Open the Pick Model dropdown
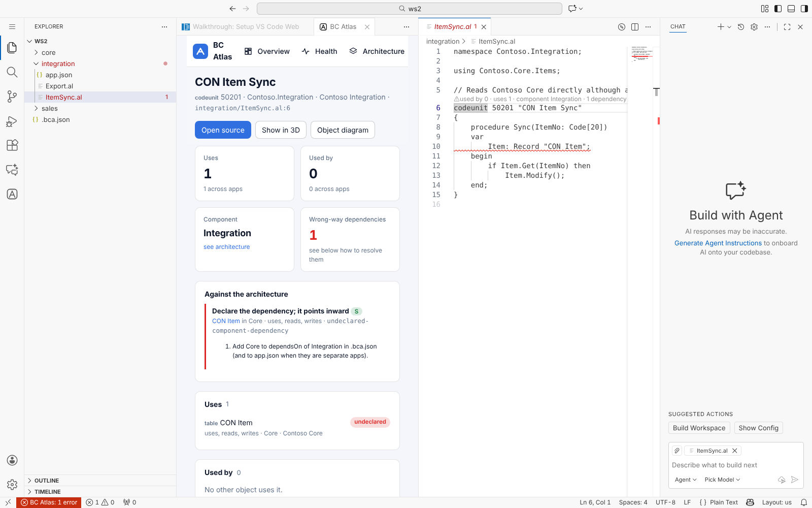Screen dimensions: 812x508 coord(722,480)
